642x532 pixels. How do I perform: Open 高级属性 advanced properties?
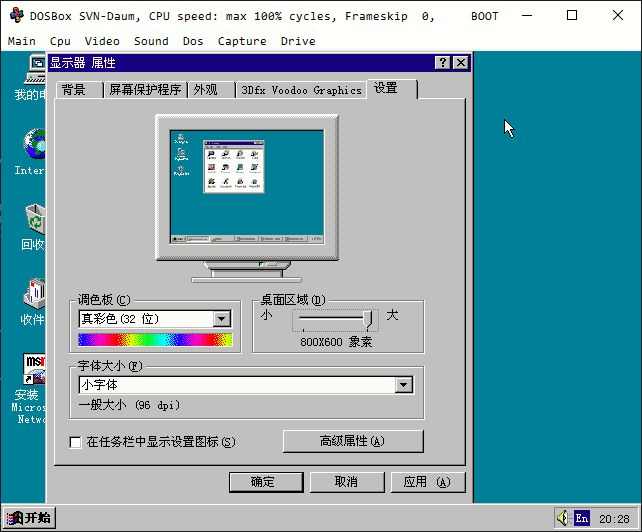point(353,441)
